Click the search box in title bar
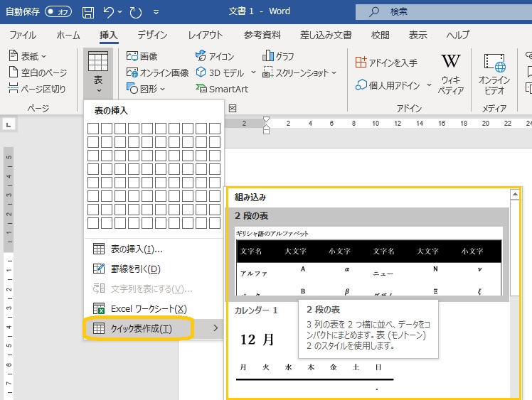This screenshot has height=400, width=532. (x=441, y=12)
